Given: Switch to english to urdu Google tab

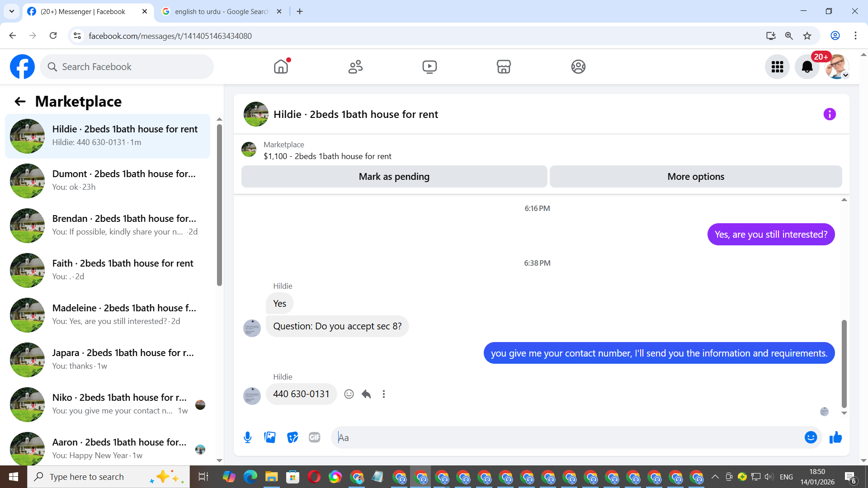Looking at the screenshot, I should tap(222, 11).
